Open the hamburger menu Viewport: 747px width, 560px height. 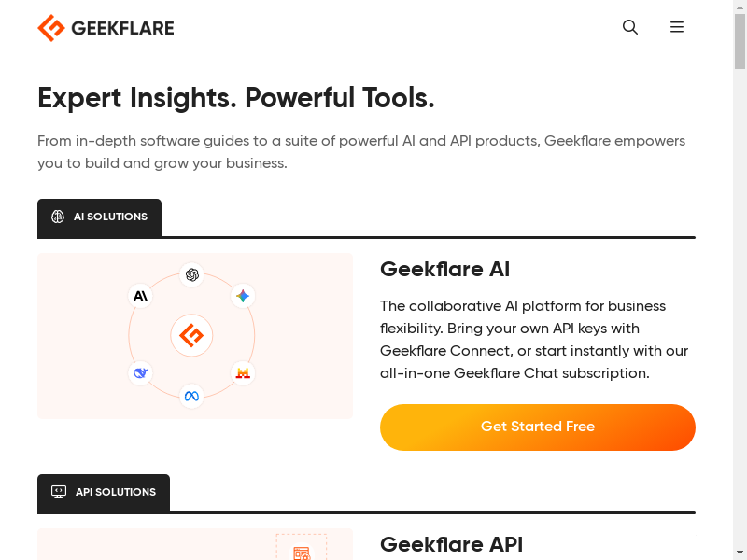[x=677, y=27]
